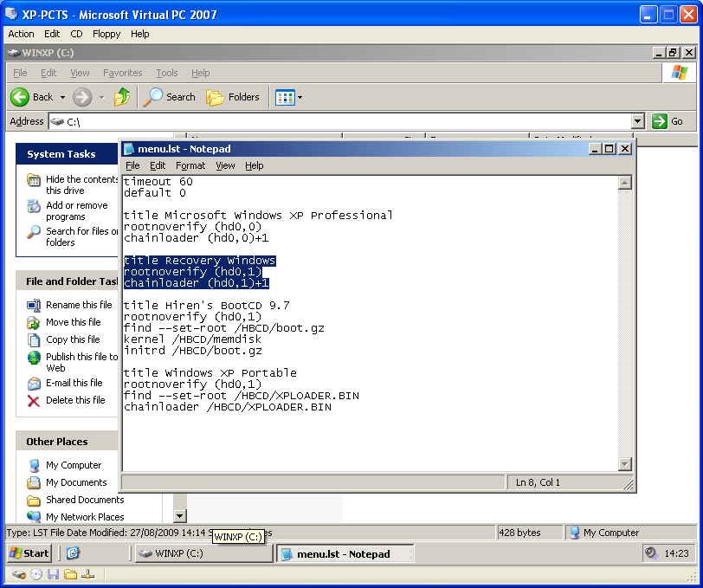
Task: Click the 'title Windows XP Portable' line
Action: coord(210,372)
